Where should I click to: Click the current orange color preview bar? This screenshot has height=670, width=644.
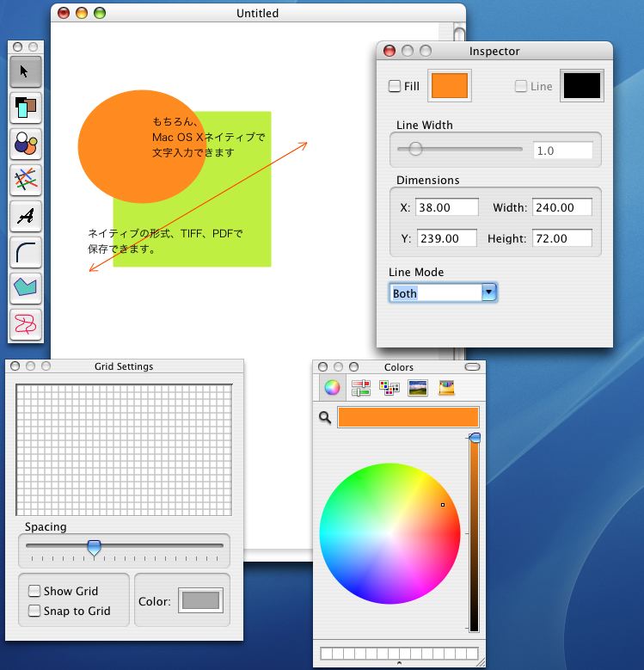point(408,417)
